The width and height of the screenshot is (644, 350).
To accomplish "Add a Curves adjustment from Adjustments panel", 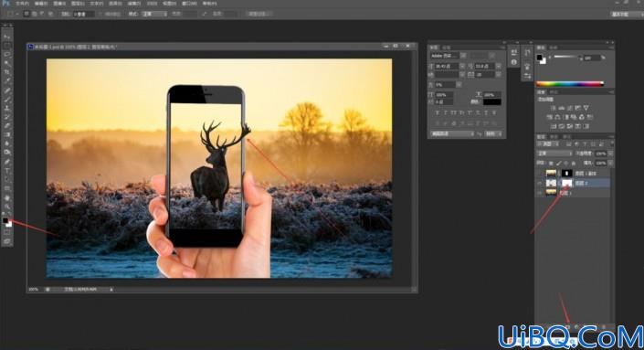I will pyautogui.click(x=570, y=108).
